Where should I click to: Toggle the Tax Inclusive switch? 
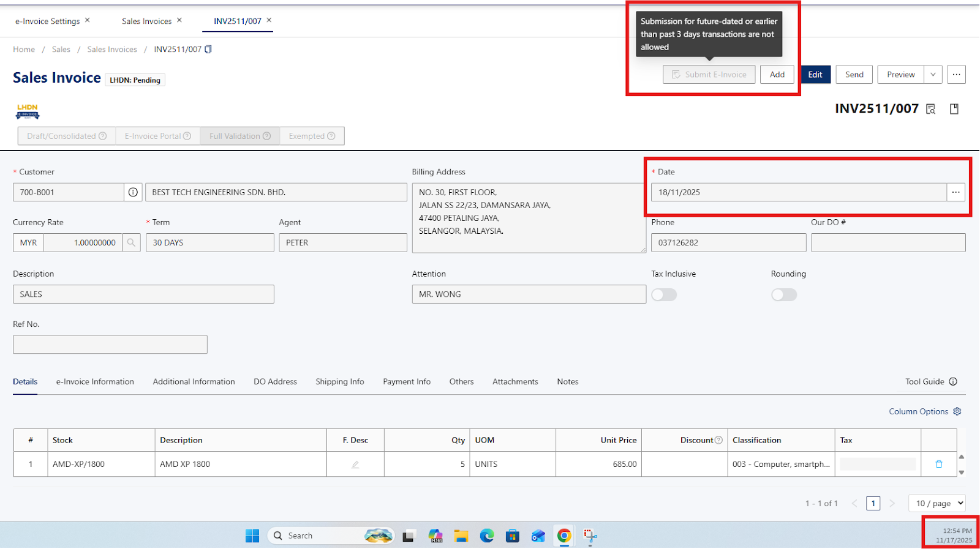coord(664,295)
